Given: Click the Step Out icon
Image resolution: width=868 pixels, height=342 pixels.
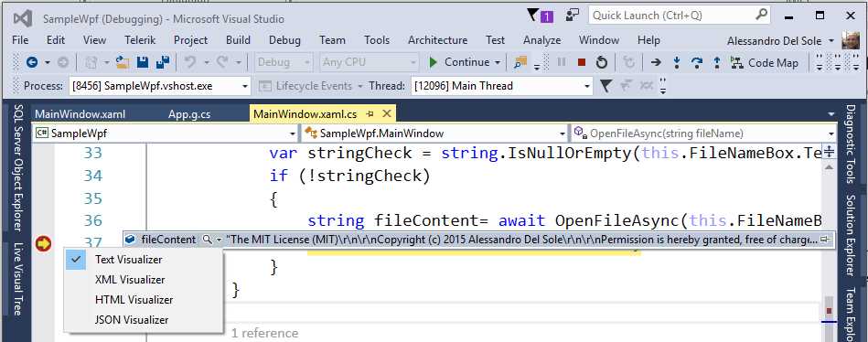Looking at the screenshot, I should [x=717, y=62].
